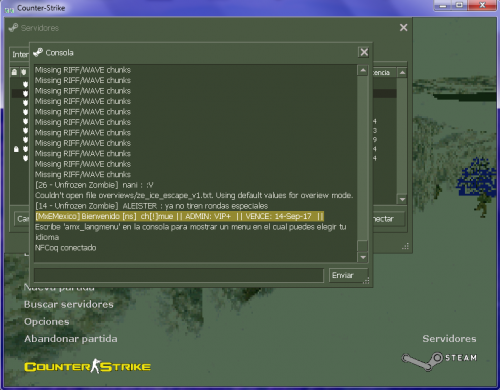The width and height of the screenshot is (500, 390).
Task: Click the Steam icon in Consola title
Action: point(38,52)
